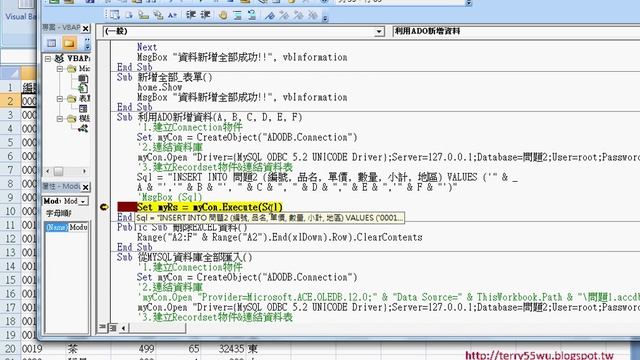
Task: Select the module item in project tree
Action: coord(83,128)
